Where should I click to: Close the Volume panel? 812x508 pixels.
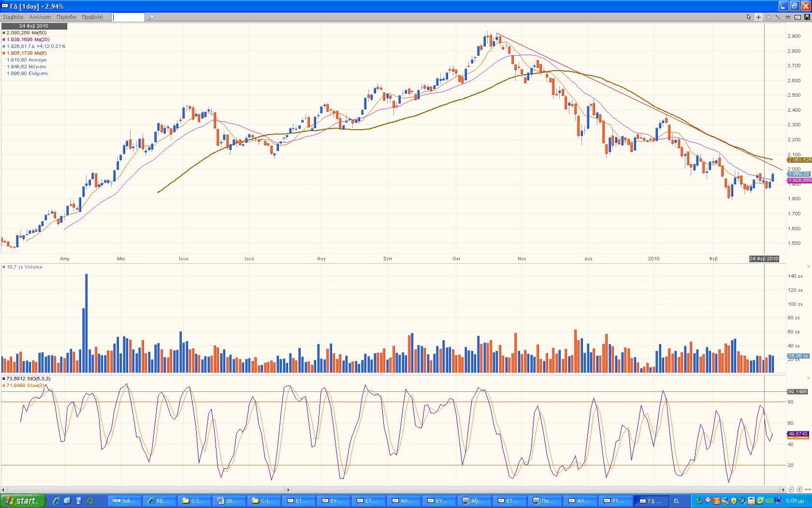809,267
